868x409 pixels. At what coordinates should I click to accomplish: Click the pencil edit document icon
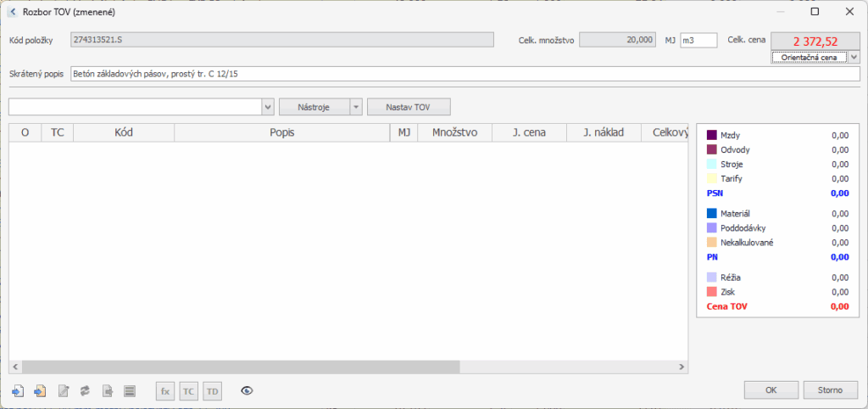63,390
